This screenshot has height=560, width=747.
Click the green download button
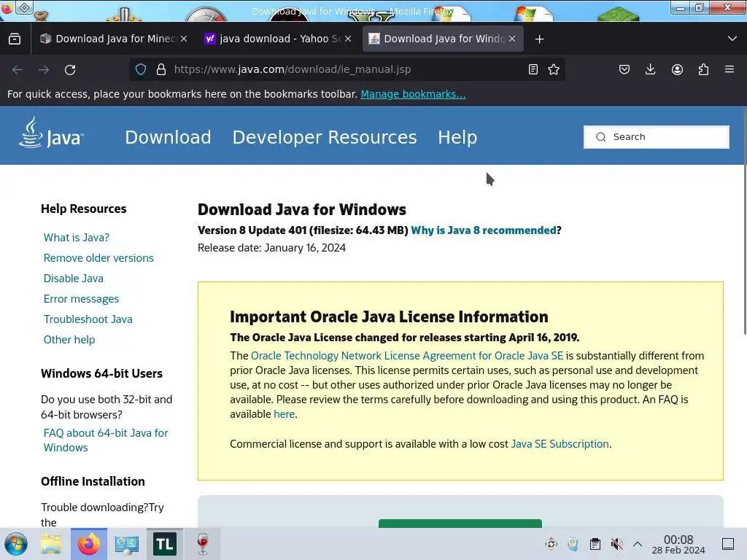[460, 524]
